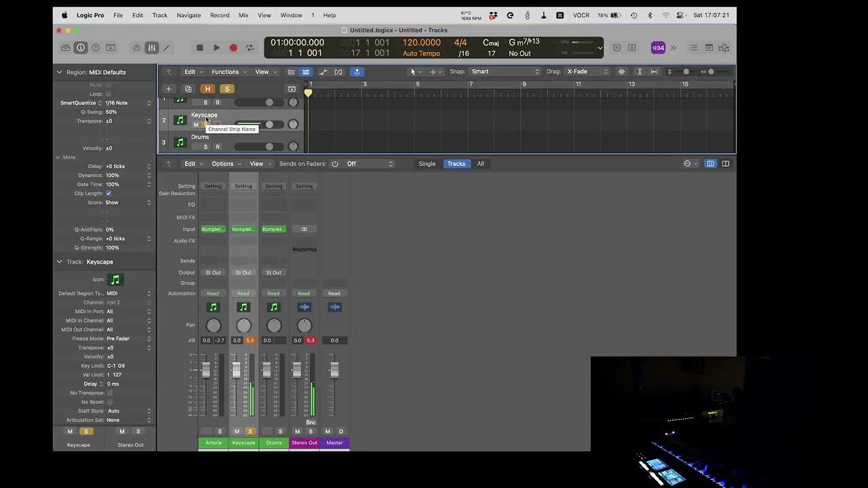Open the Freeze Mode Pre Fader dropdown
This screenshot has height=488, width=868.
129,338
